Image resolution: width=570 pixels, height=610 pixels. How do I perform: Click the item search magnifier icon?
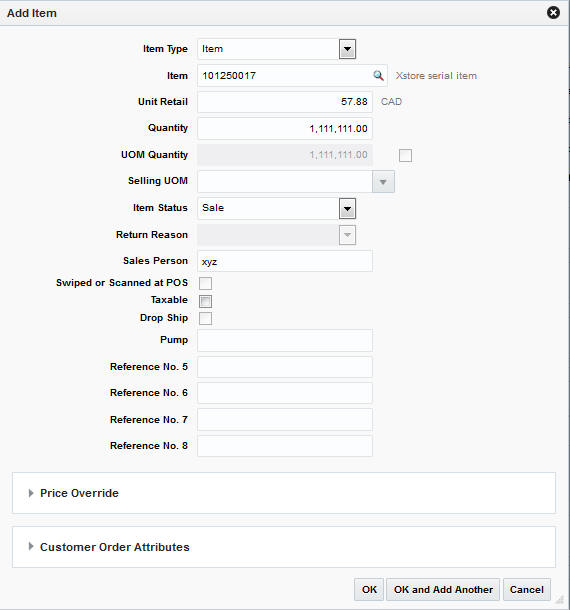[x=378, y=75]
